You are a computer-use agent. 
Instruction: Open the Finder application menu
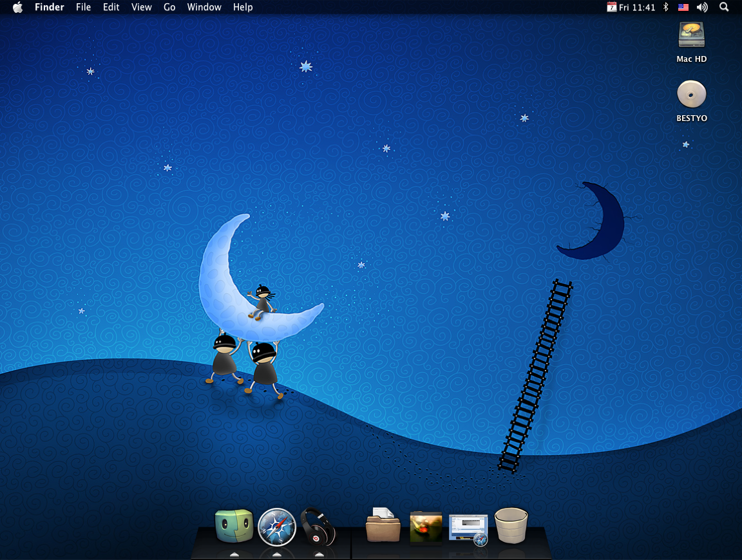[x=49, y=7]
